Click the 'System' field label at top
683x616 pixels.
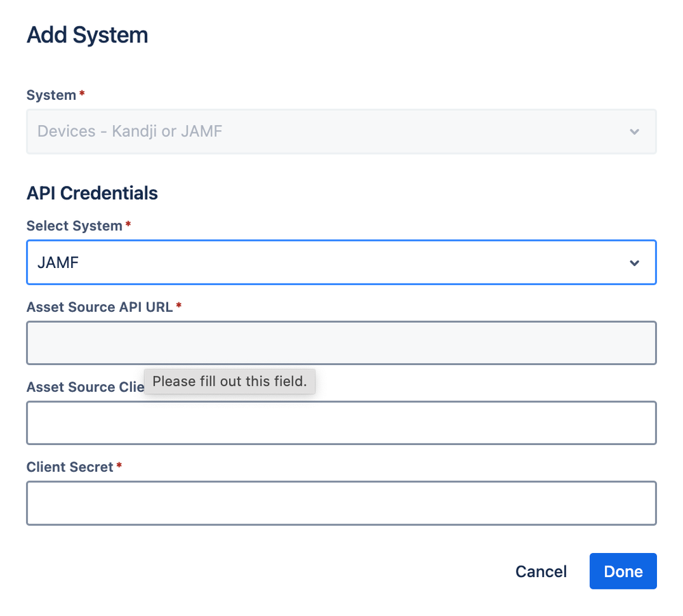tap(51, 95)
